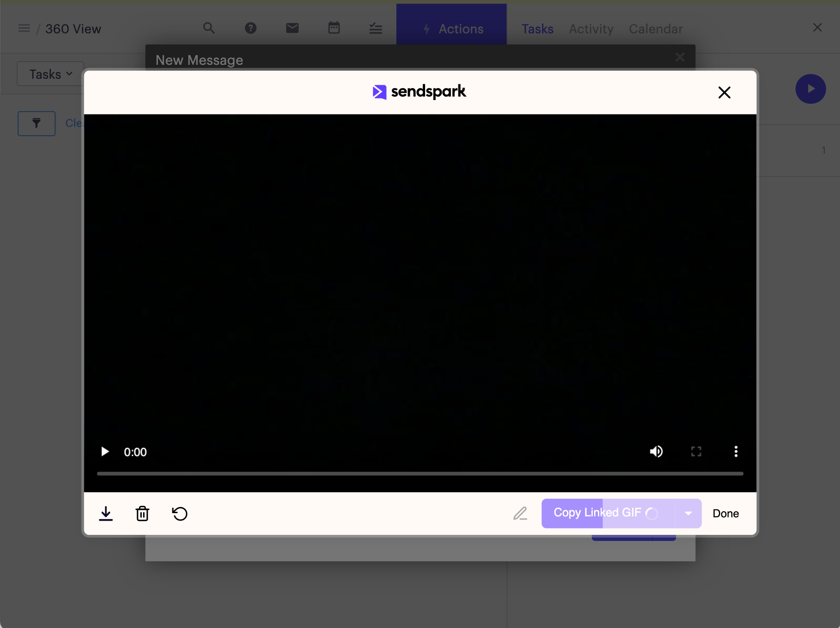The height and width of the screenshot is (628, 840).
Task: Expand Copy Linked GIF dropdown arrow
Action: 689,513
